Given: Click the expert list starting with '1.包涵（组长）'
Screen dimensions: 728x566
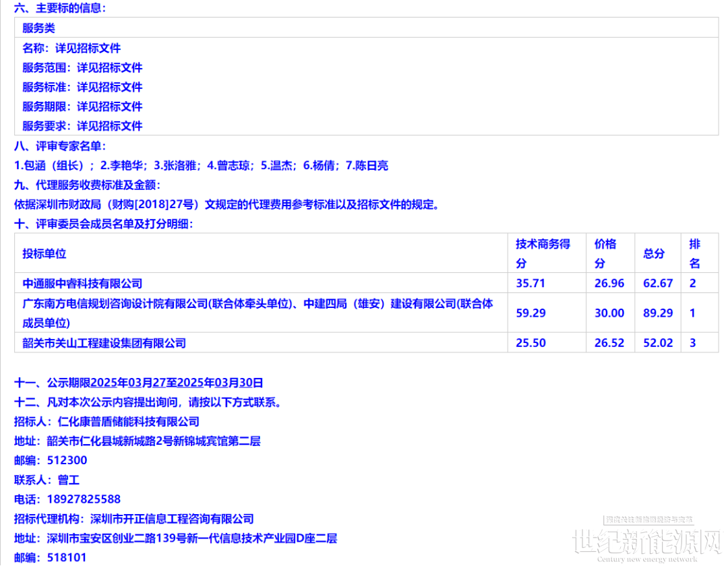Looking at the screenshot, I should click(201, 166).
